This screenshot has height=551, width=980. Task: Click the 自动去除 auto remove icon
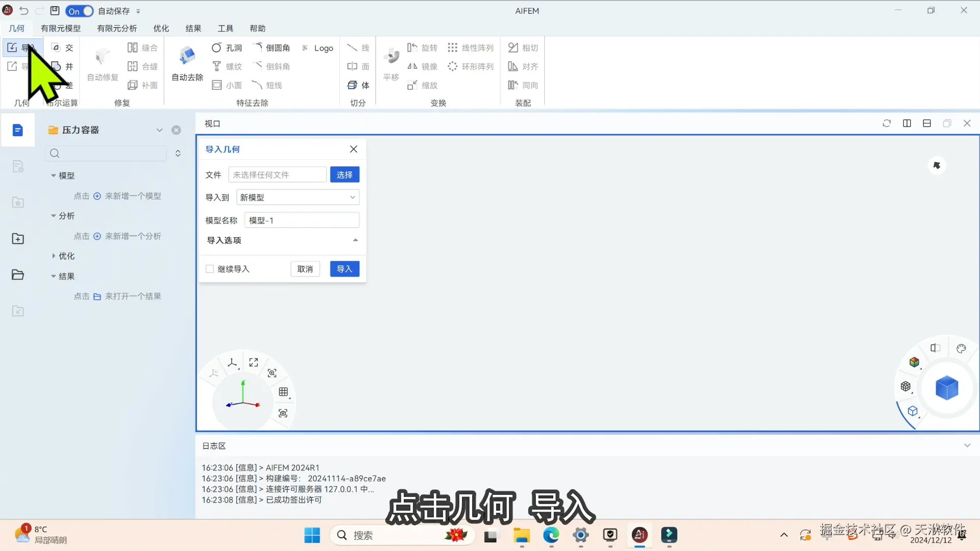(187, 56)
